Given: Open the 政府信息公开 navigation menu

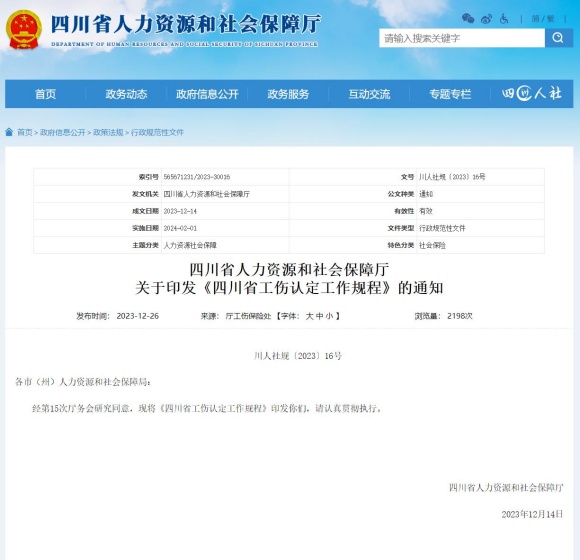Looking at the screenshot, I should click(207, 94).
